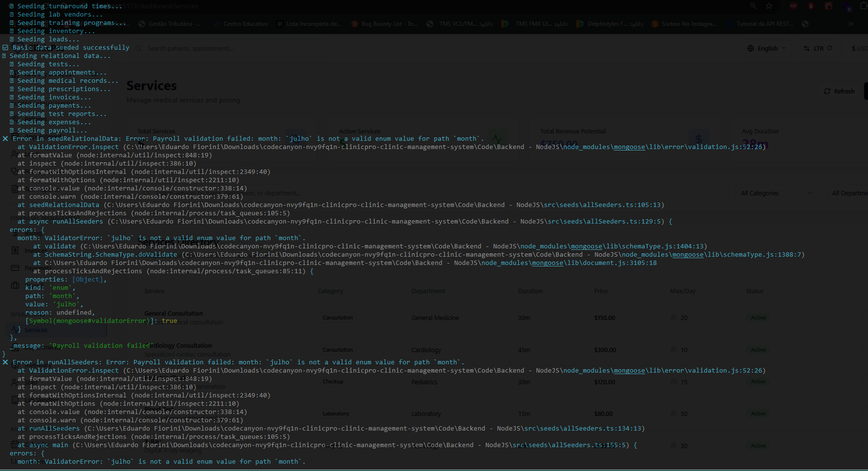Open the Tutorial da API REST bookmark
The image size is (868, 471).
[759, 23]
